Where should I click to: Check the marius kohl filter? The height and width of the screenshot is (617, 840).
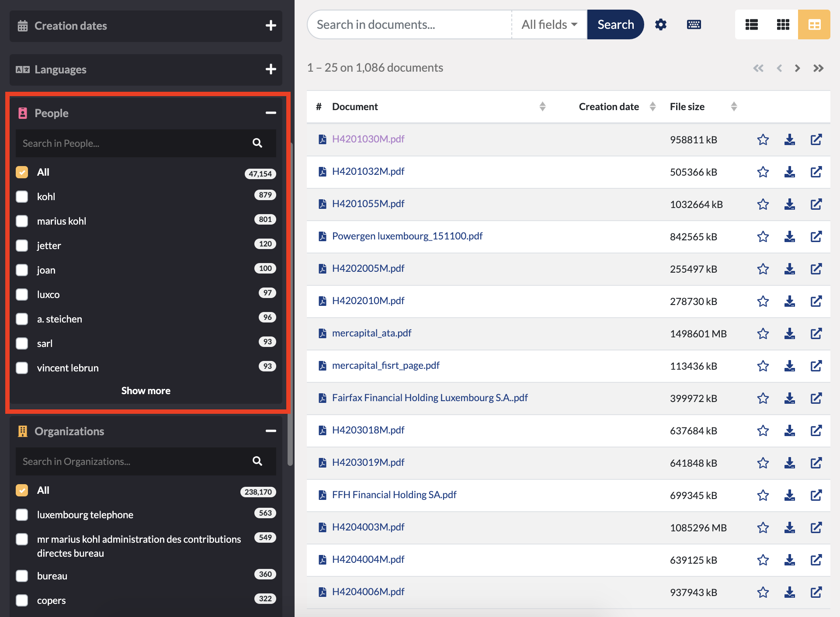(21, 221)
